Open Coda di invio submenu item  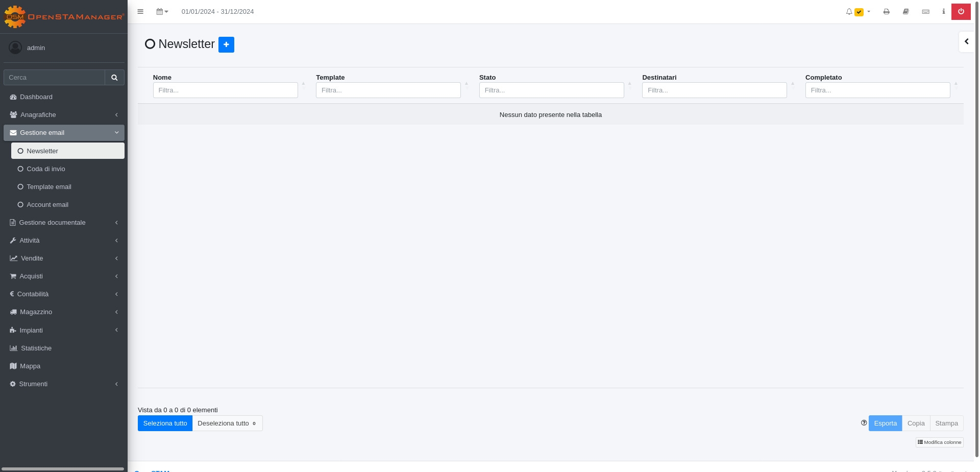tap(46, 169)
